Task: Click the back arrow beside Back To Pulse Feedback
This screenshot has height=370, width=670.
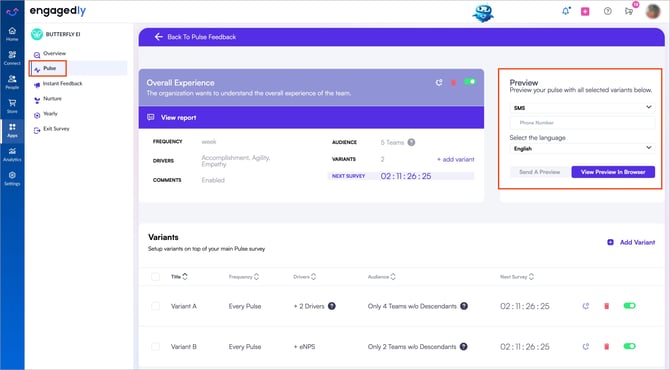Action: point(159,37)
